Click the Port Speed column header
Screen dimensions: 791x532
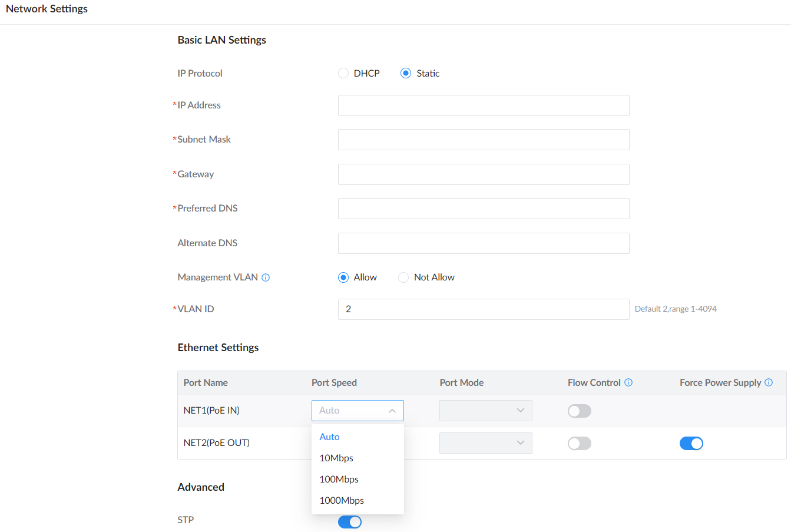tap(334, 382)
